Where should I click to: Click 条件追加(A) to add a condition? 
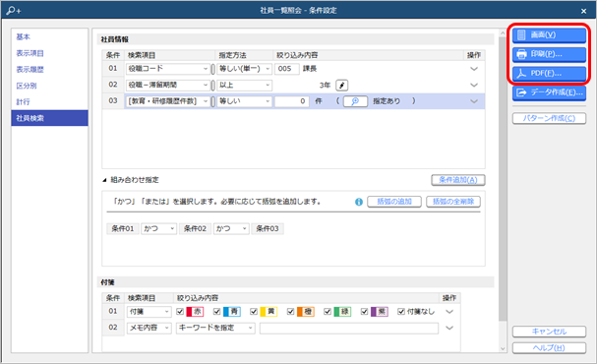458,180
